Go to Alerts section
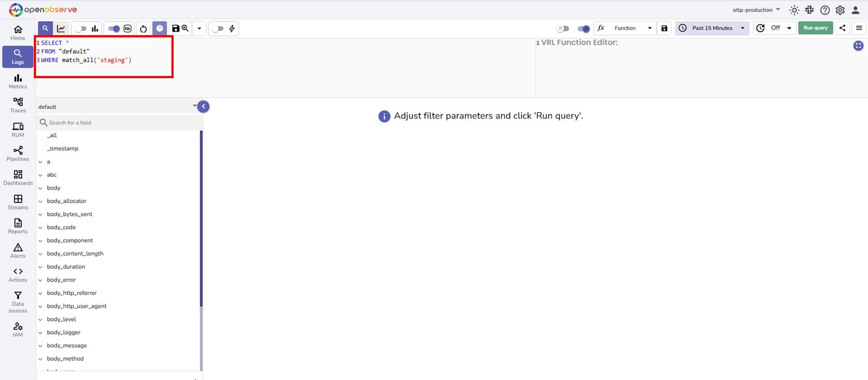The image size is (868, 380). (x=18, y=251)
